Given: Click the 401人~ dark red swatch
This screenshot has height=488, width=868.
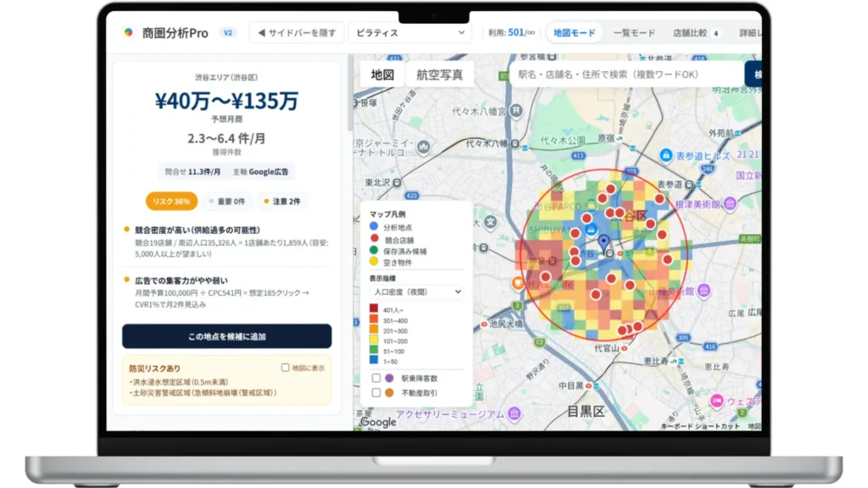Looking at the screenshot, I should (374, 308).
